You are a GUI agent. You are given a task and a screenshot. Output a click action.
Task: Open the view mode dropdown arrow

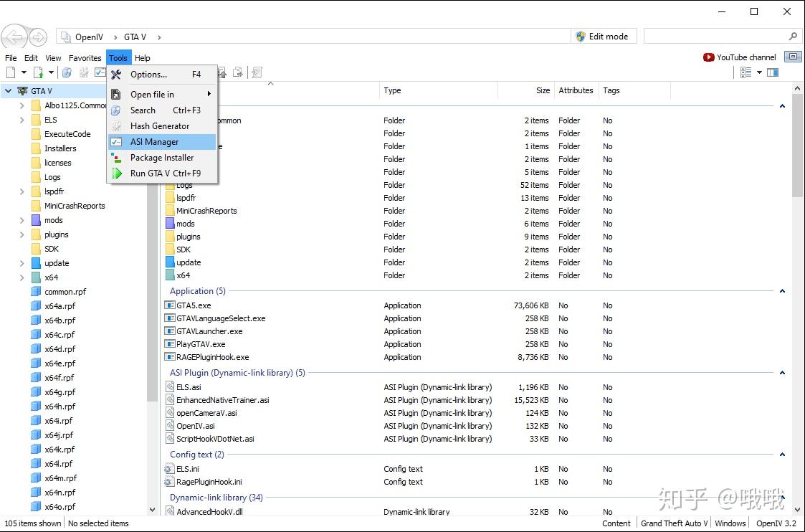(x=759, y=73)
